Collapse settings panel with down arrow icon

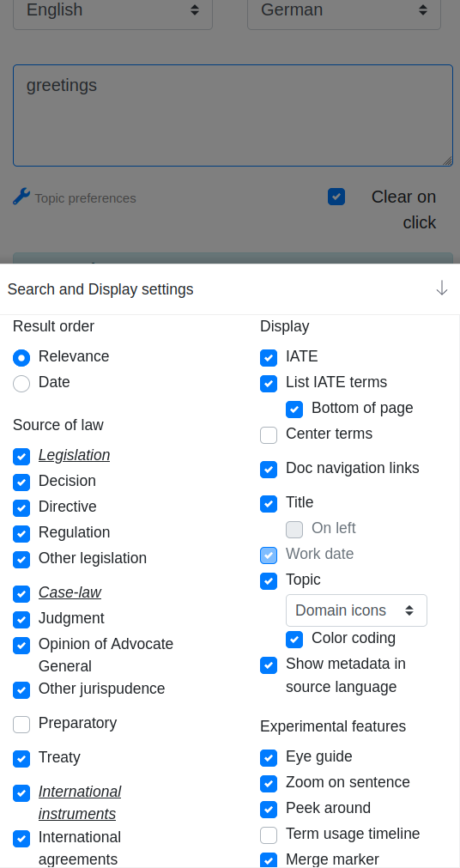442,288
